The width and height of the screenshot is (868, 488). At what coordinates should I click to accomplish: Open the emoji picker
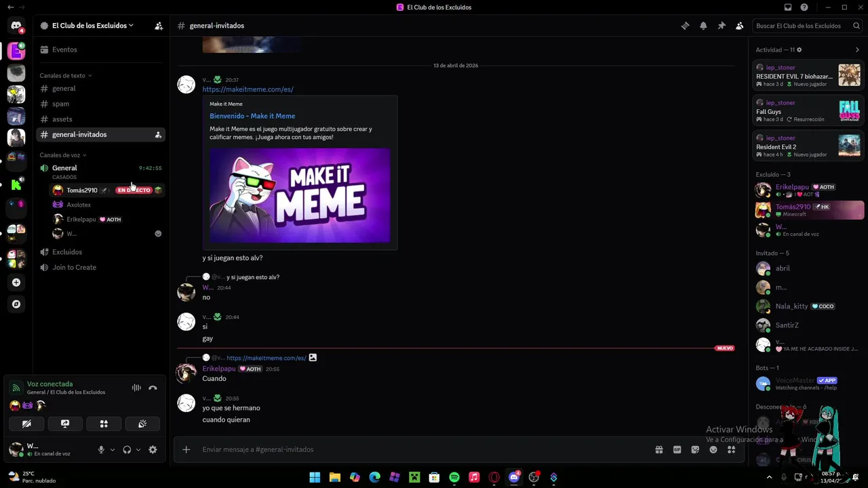[x=713, y=449]
